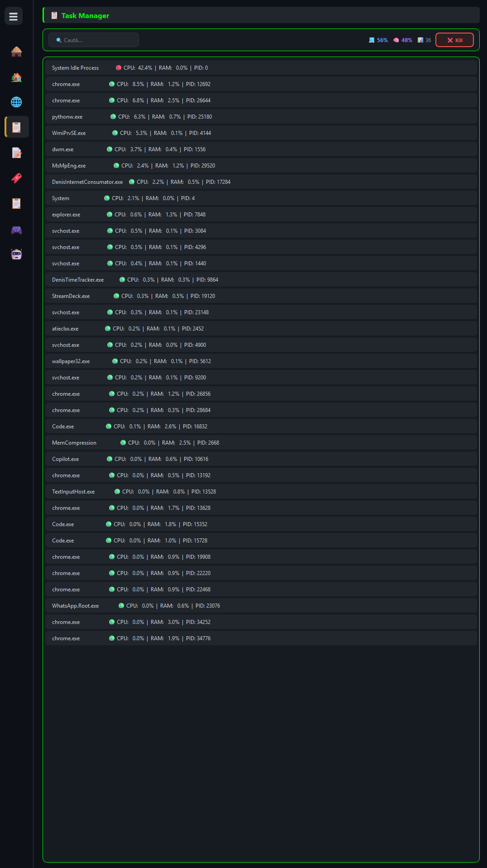The height and width of the screenshot is (868, 487).
Task: Select the pythonw.exe process name
Action: tap(67, 117)
